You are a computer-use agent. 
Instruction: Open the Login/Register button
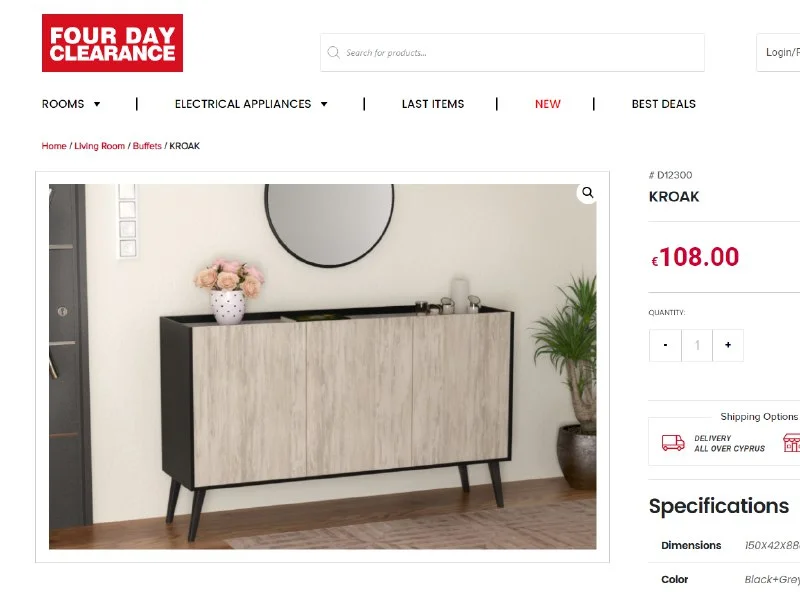[779, 53]
